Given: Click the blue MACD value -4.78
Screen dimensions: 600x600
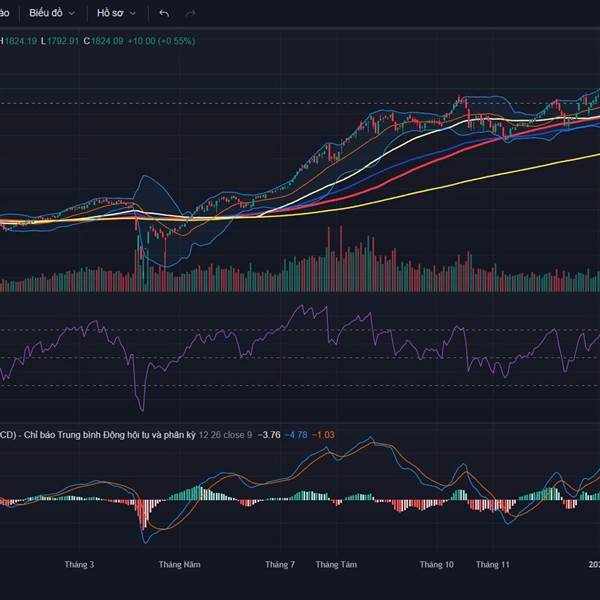Looking at the screenshot, I should coord(296,434).
